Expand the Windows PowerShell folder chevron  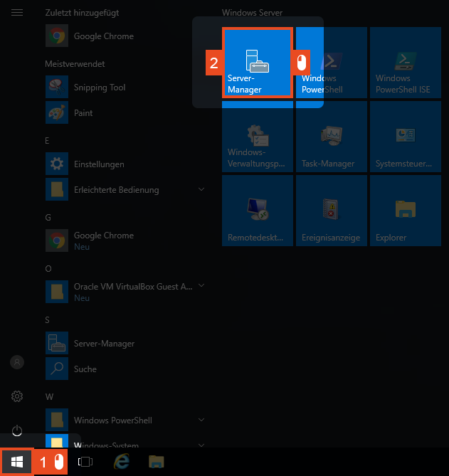[x=201, y=421]
